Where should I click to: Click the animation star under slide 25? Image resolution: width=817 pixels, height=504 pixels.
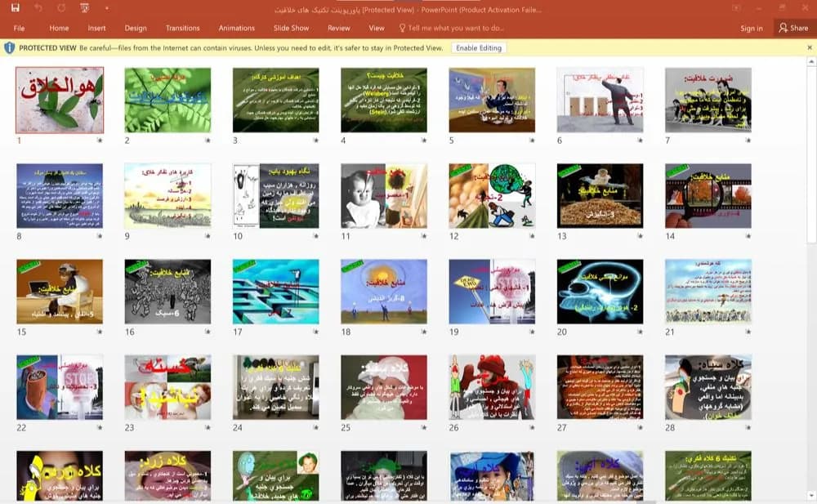[423, 427]
